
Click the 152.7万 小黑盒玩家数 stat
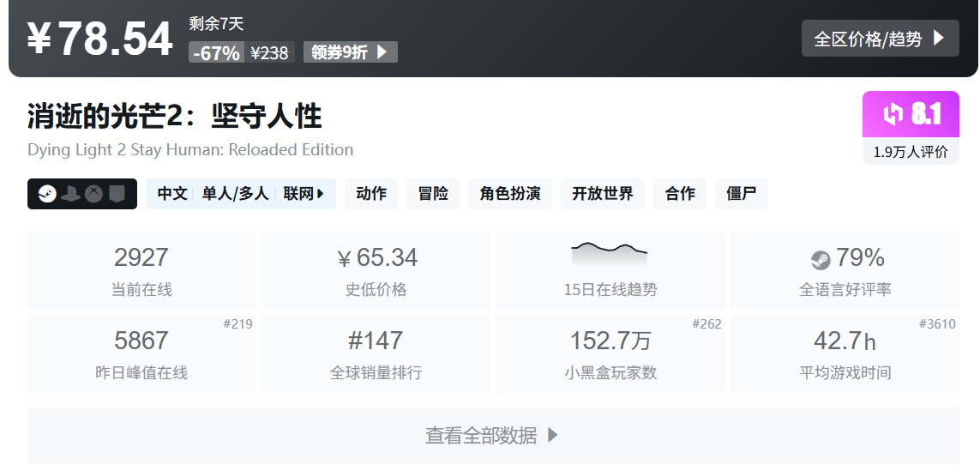pos(610,353)
